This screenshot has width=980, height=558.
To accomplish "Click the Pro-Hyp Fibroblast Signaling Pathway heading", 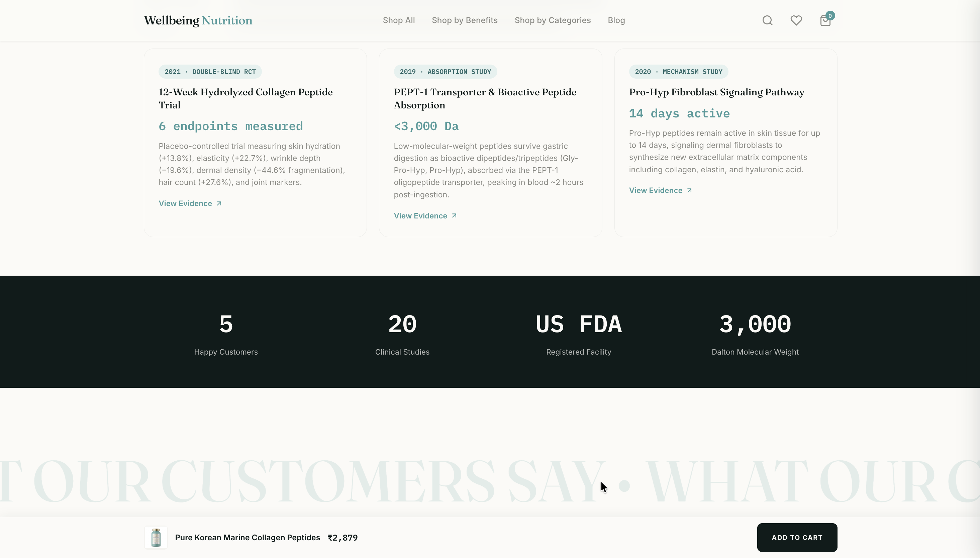I will coord(716,92).
